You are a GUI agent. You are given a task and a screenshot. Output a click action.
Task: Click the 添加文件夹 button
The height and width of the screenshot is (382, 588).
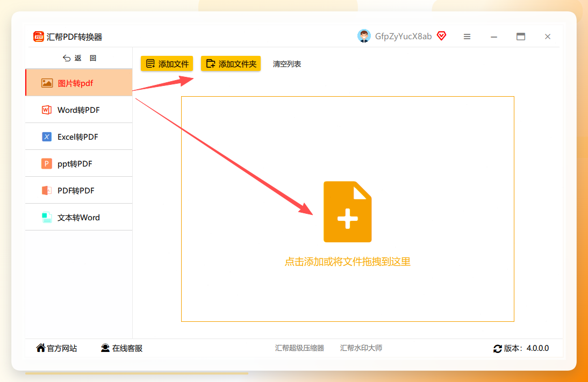(x=231, y=64)
